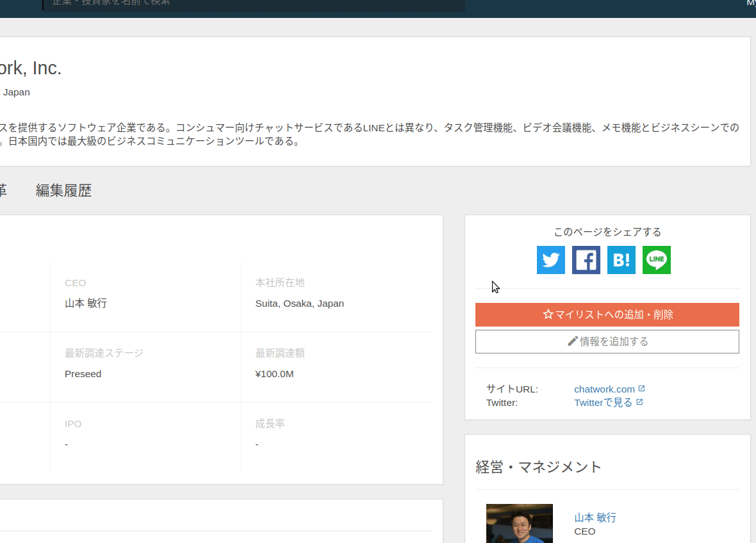Click the 本社所在地 label
The width and height of the screenshot is (756, 543).
(279, 283)
